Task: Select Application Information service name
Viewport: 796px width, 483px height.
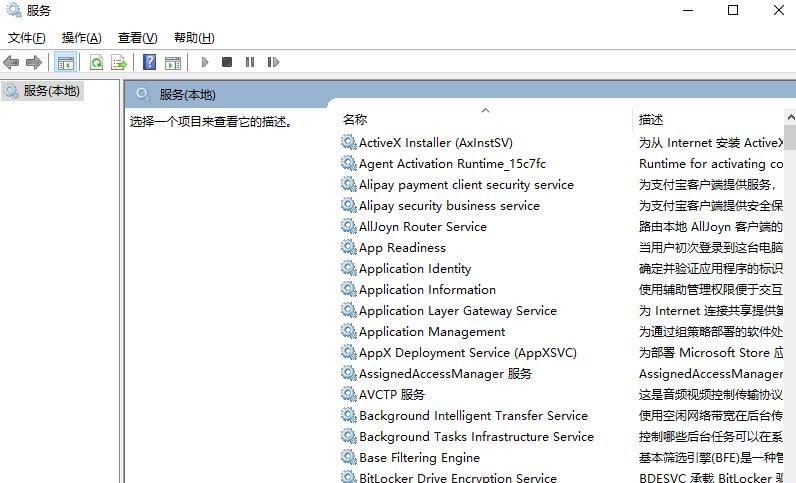Action: (x=427, y=289)
